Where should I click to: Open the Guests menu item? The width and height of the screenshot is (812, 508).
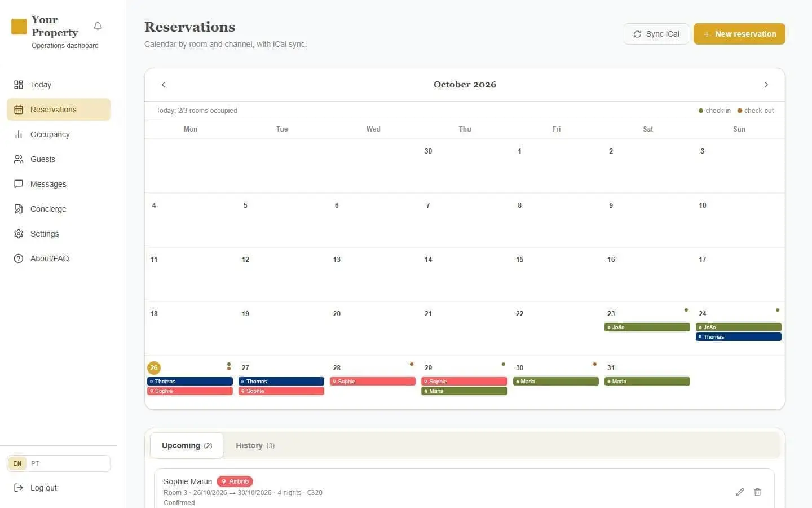point(59,159)
